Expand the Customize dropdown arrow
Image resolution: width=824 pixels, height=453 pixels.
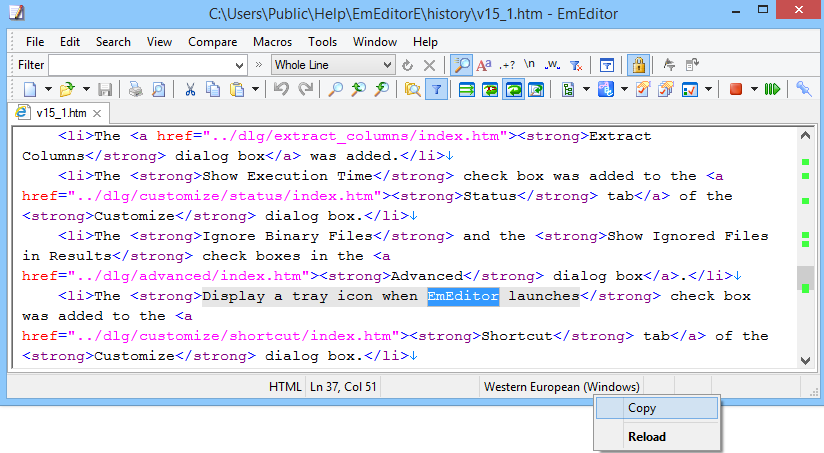(708, 89)
